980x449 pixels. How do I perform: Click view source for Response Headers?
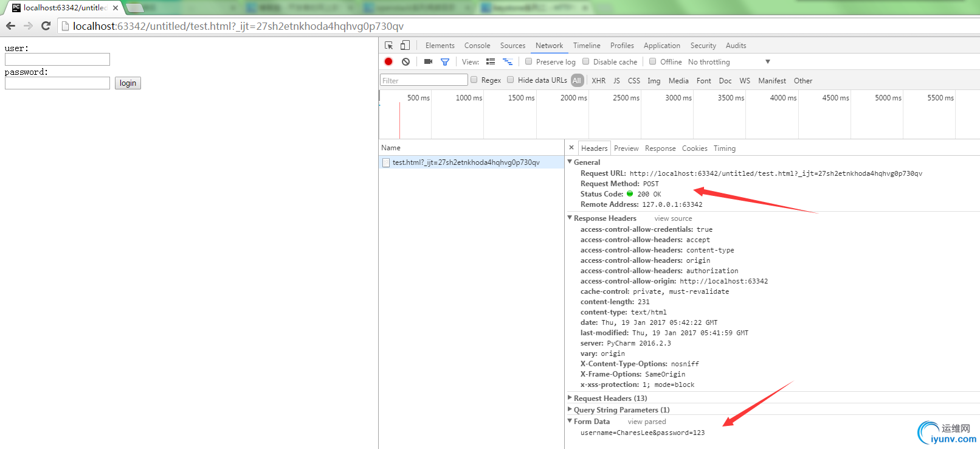tap(673, 218)
